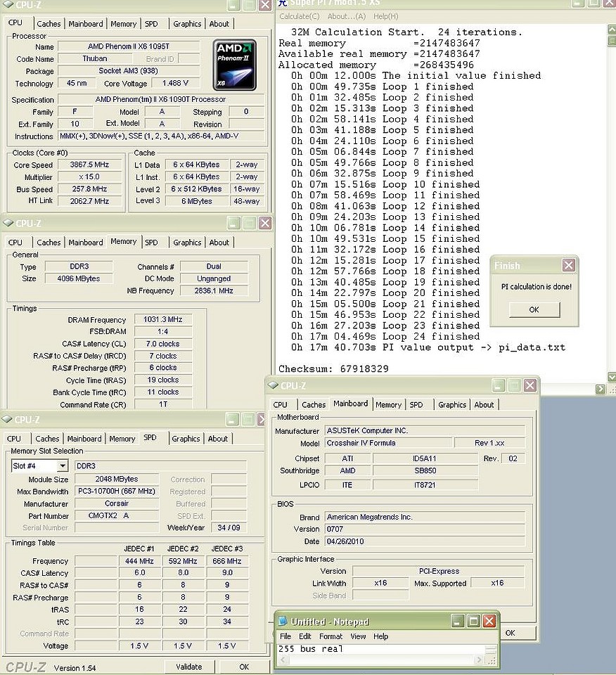This screenshot has width=616, height=675.
Task: Open About tab in the Memory Slot Selection window
Action: point(218,439)
